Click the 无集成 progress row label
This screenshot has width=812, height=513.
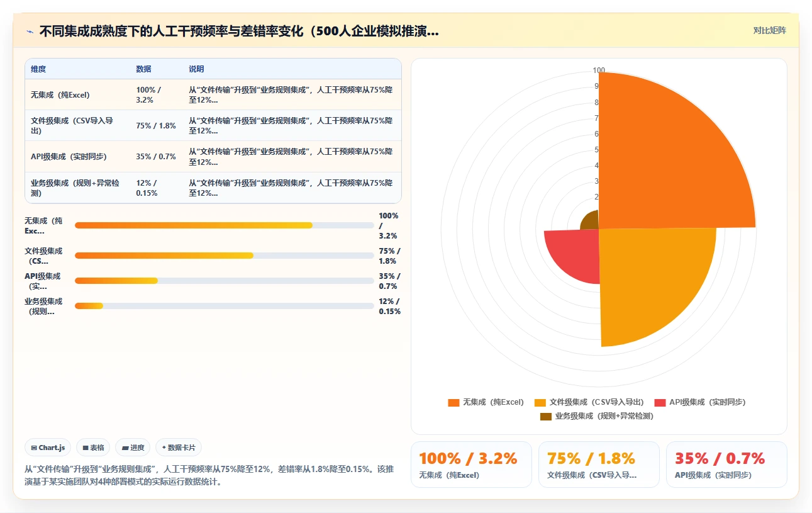pyautogui.click(x=43, y=225)
